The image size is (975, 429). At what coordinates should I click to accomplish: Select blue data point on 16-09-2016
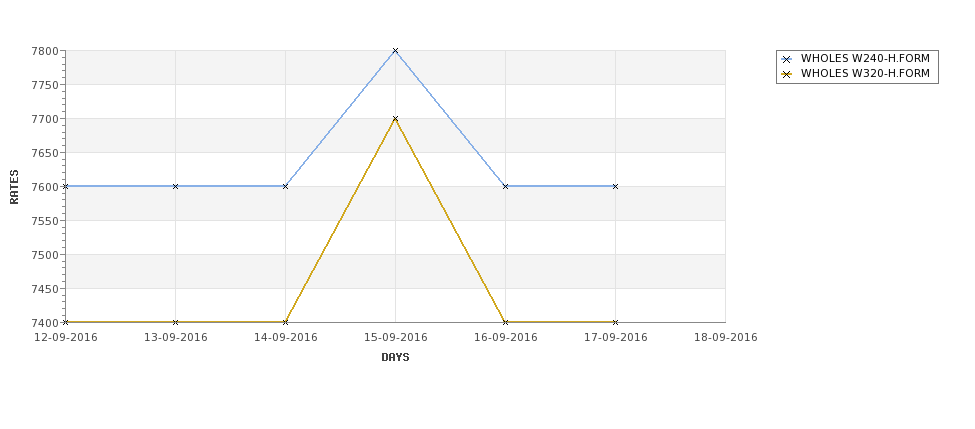pyautogui.click(x=506, y=187)
